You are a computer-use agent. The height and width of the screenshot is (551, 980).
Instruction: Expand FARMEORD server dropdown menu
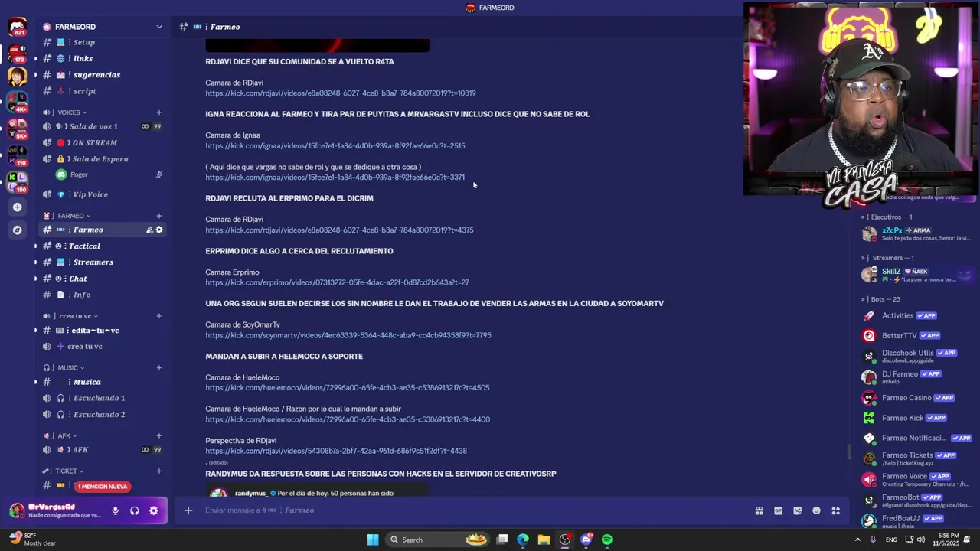[x=159, y=27]
